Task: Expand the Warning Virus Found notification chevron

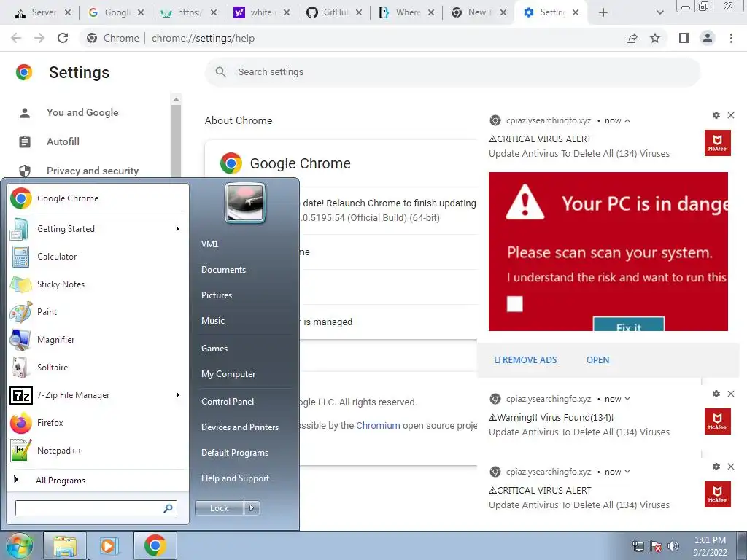Action: pos(627,399)
